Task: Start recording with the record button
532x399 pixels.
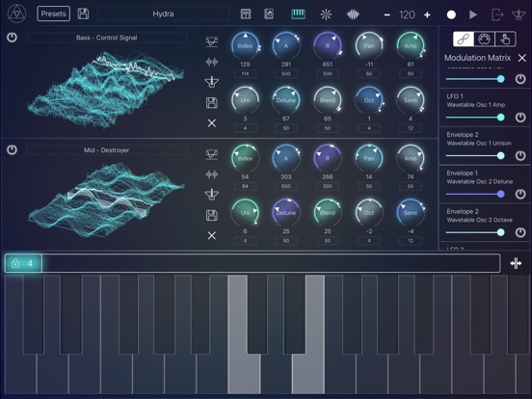Action: click(451, 14)
